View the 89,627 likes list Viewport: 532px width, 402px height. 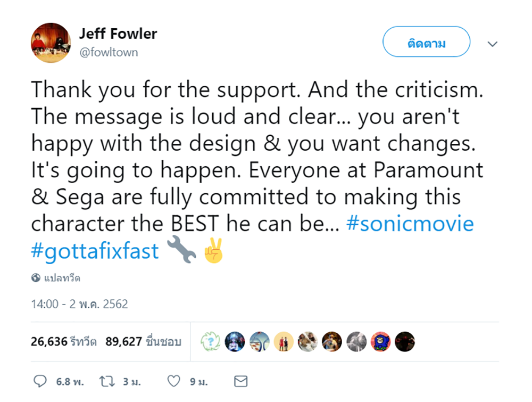pyautogui.click(x=143, y=342)
